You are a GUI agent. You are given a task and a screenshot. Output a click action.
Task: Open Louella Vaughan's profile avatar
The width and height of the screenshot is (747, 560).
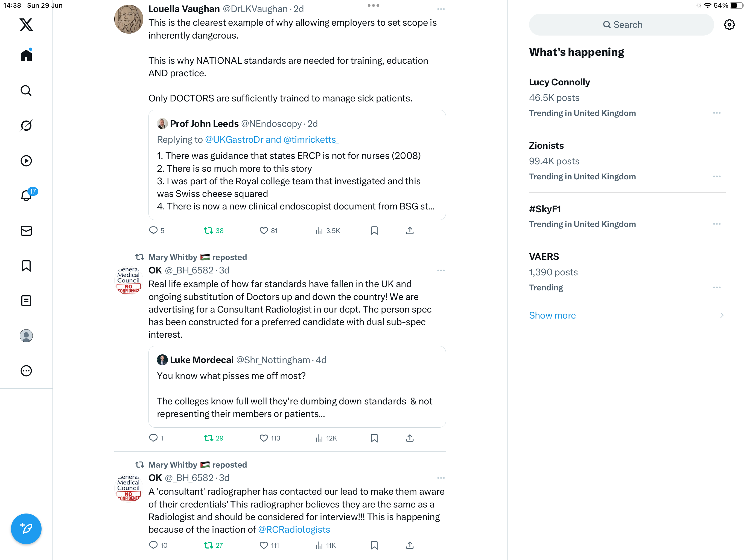(x=129, y=19)
